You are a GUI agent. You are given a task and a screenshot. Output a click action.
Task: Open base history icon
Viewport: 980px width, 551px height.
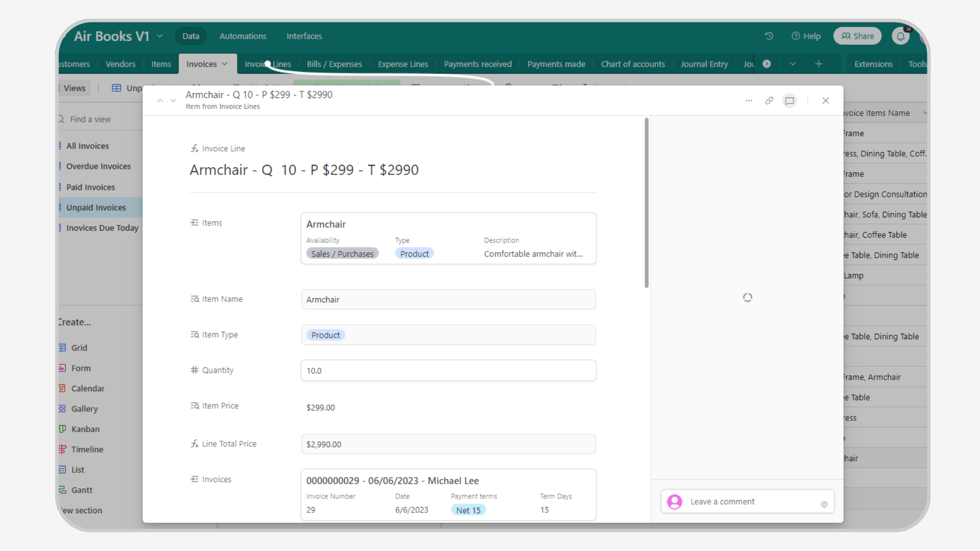pos(769,36)
